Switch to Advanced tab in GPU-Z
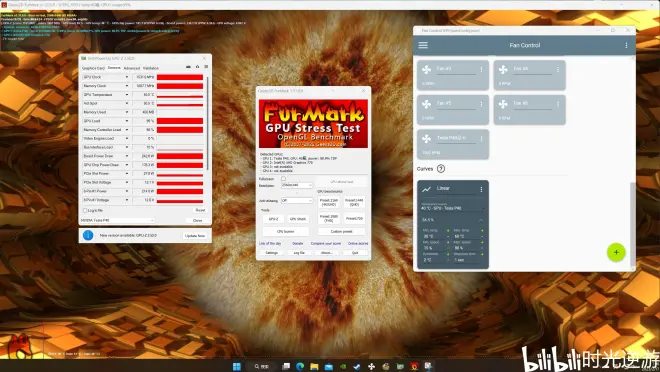 point(131,68)
